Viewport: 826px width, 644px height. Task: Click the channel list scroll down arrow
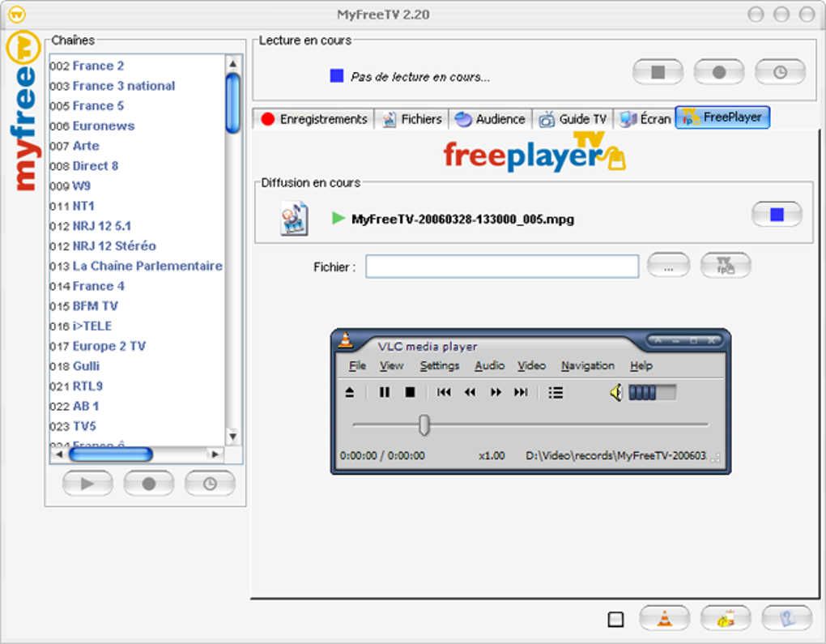click(x=233, y=437)
